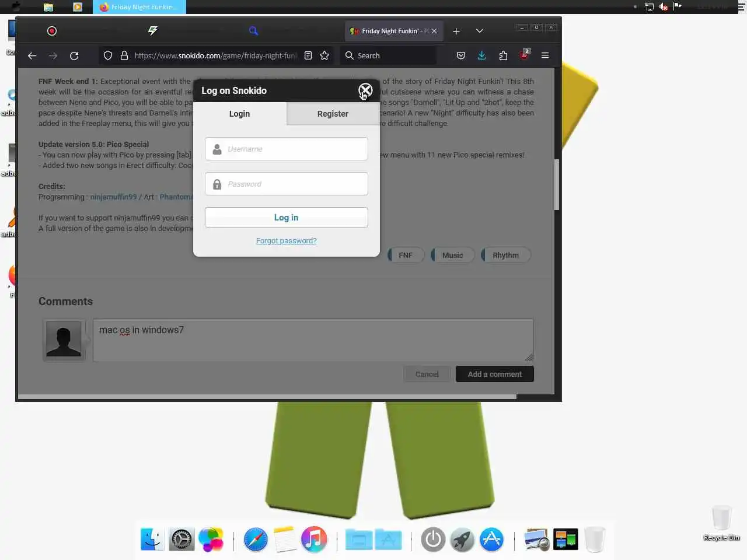Switch to the Register tab
The image size is (747, 560).
point(333,114)
